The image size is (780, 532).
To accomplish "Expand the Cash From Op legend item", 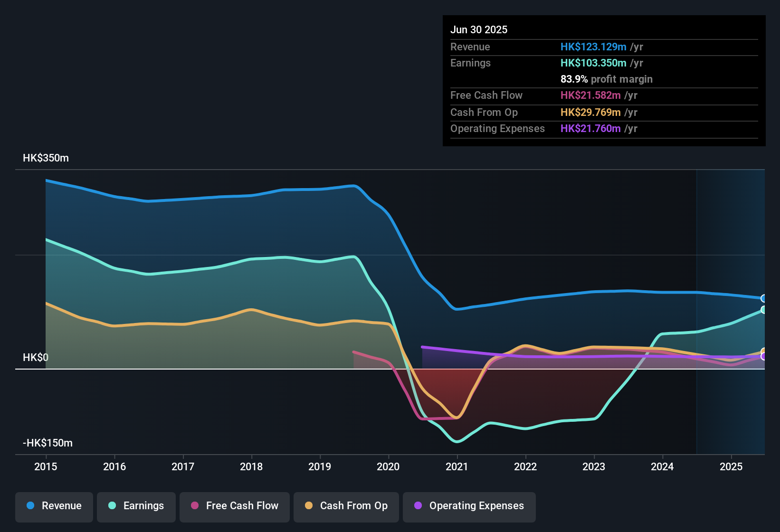I will tap(346, 506).
